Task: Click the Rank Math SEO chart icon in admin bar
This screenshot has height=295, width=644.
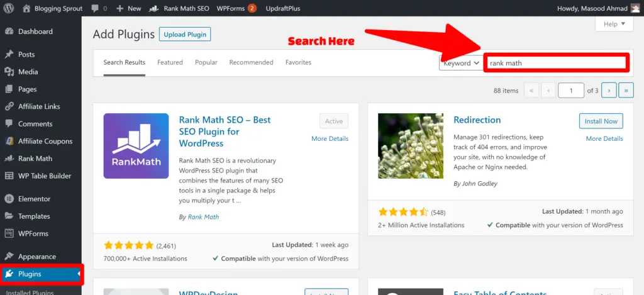Action: point(155,8)
